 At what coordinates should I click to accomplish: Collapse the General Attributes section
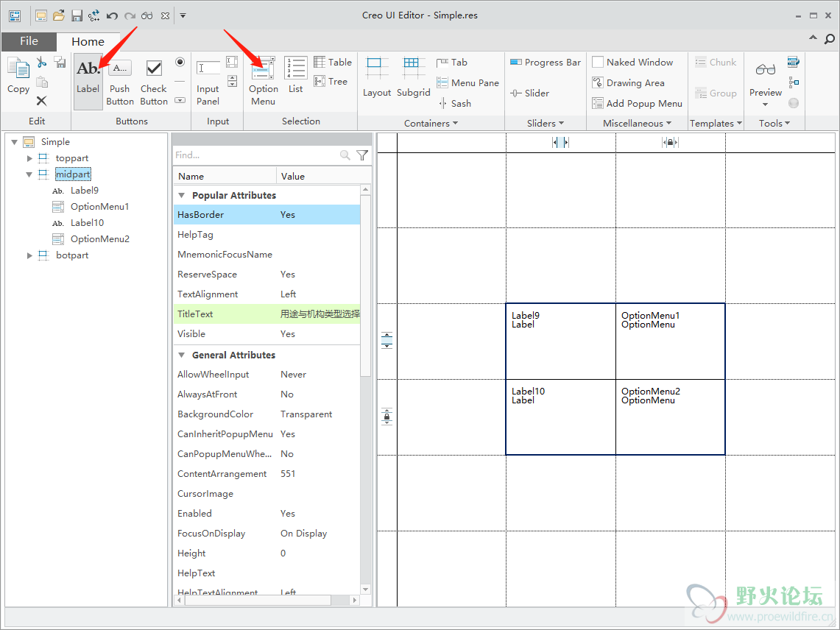point(182,355)
